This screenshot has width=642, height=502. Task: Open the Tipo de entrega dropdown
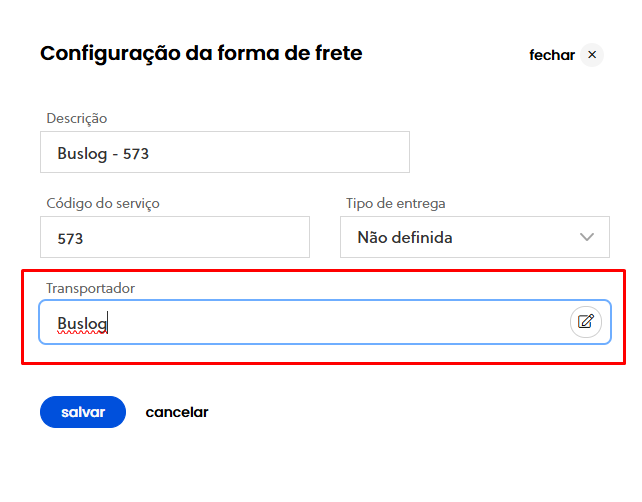coord(475,237)
